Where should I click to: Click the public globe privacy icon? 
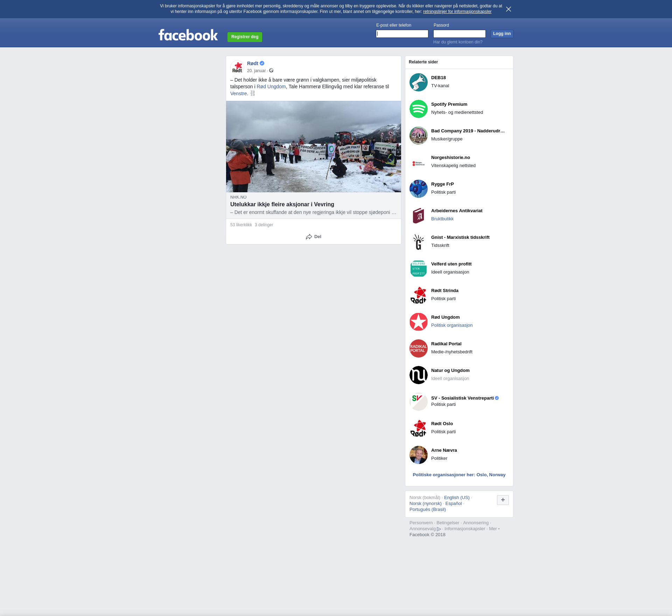click(x=271, y=71)
